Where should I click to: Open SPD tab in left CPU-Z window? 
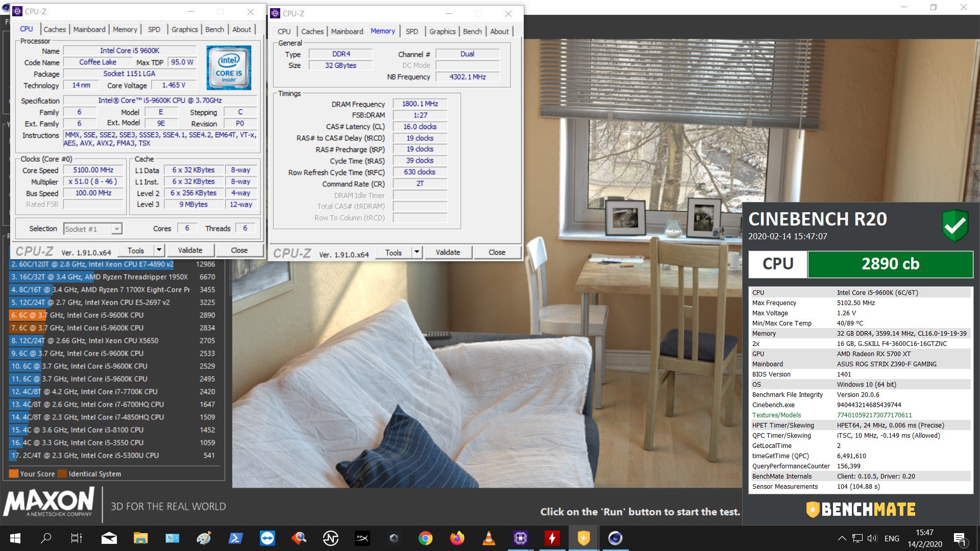[154, 29]
